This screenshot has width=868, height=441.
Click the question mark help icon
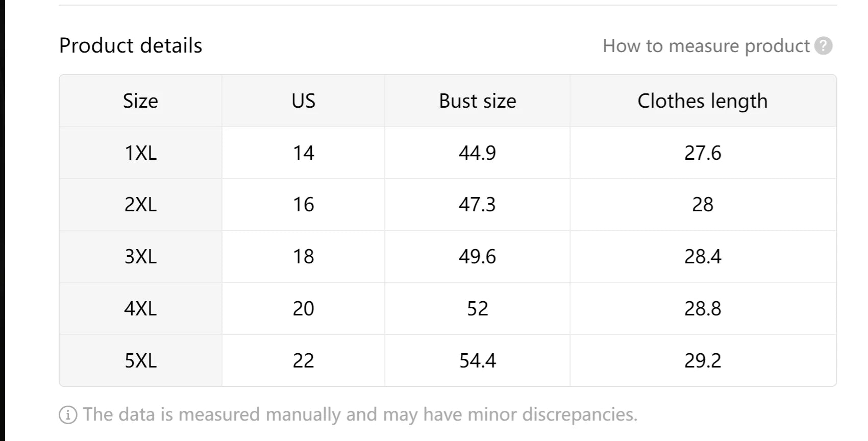point(823,46)
